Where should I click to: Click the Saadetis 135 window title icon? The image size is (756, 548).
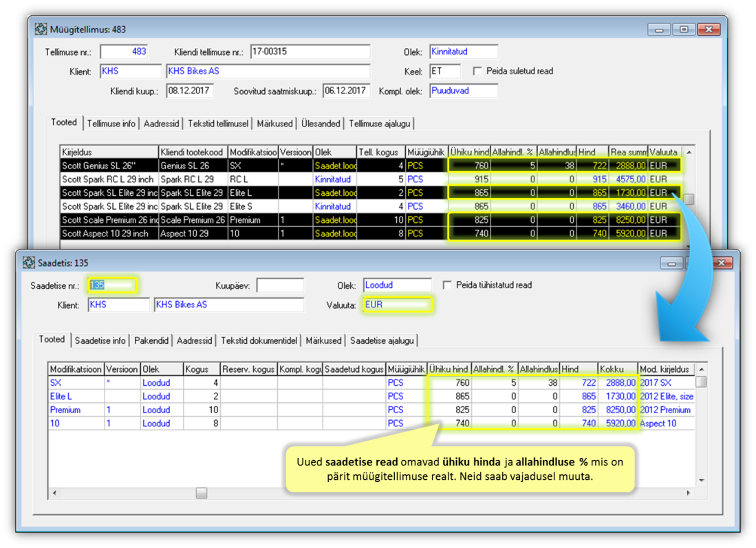click(x=28, y=263)
